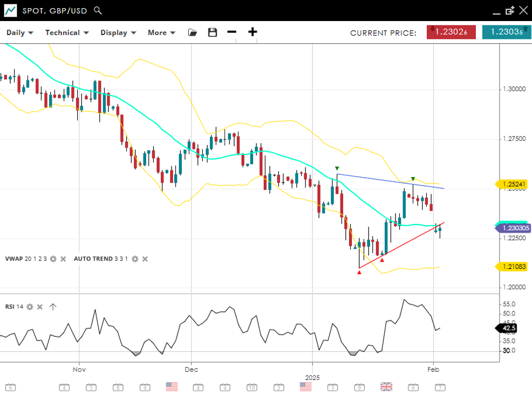This screenshot has height=394, width=532.
Task: Save the chart using floppy disk icon
Action: [x=213, y=32]
